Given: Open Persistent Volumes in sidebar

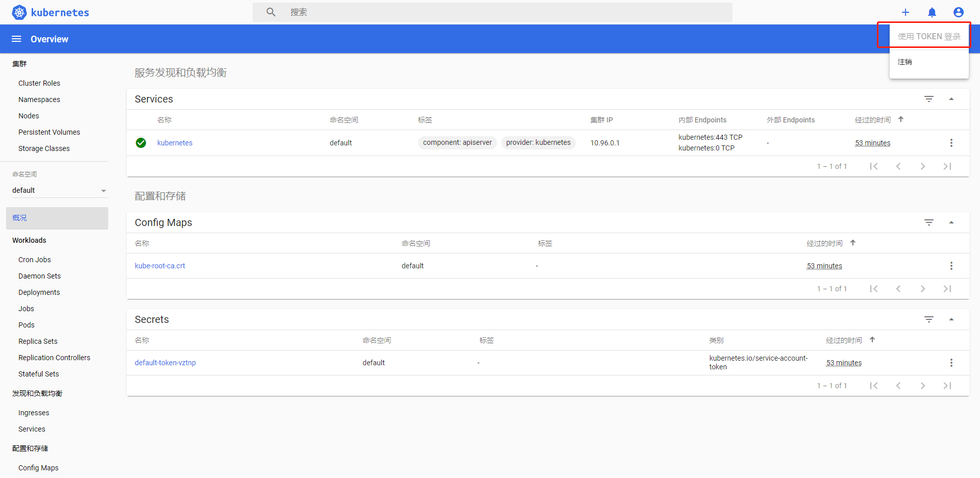Looking at the screenshot, I should tap(49, 132).
